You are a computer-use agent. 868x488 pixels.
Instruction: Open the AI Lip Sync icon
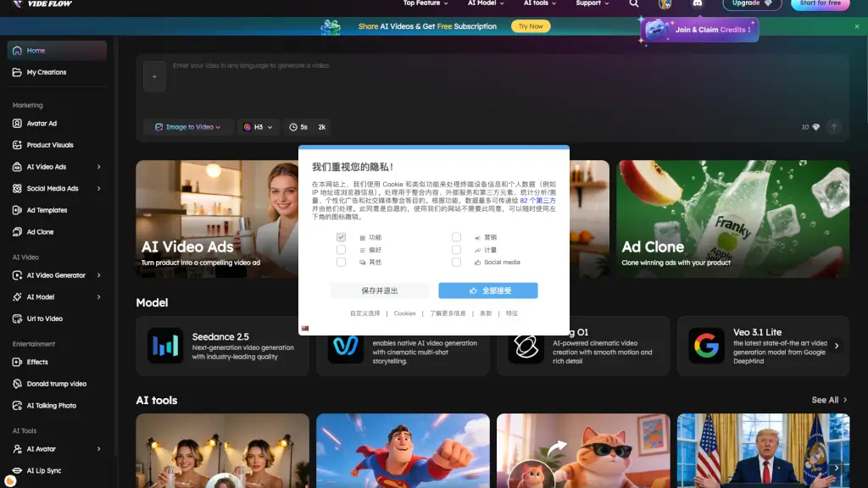[17, 470]
